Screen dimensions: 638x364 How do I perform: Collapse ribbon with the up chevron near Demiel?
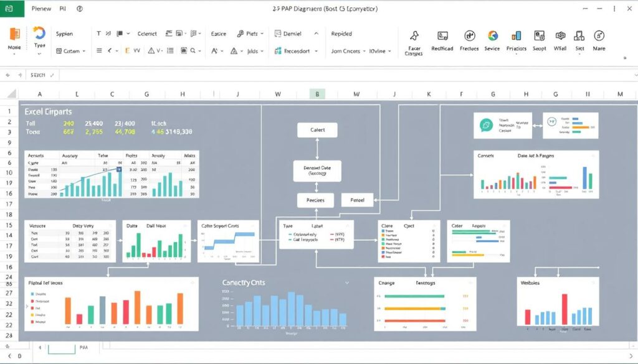pyautogui.click(x=317, y=34)
